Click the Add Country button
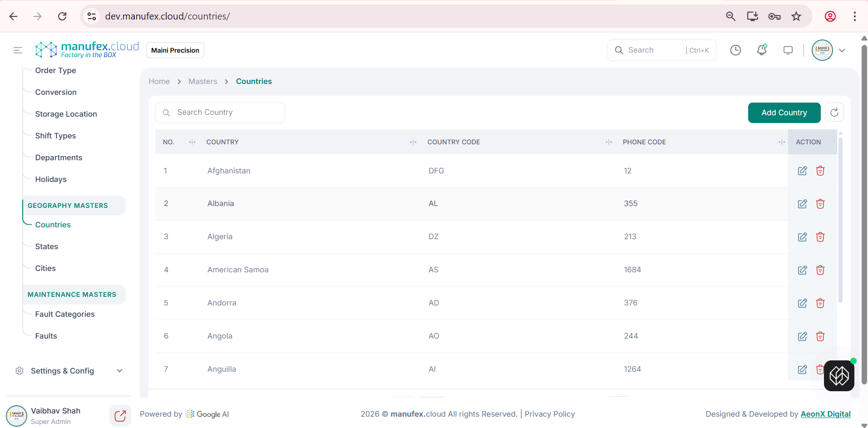This screenshot has height=428, width=868. (x=784, y=113)
